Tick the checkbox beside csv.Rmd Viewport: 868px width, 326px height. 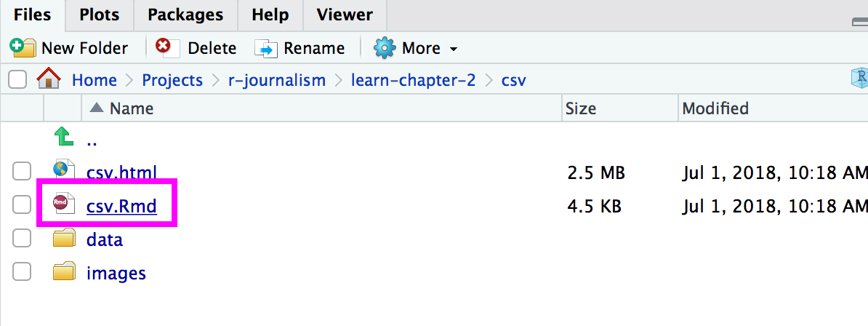pyautogui.click(x=22, y=206)
